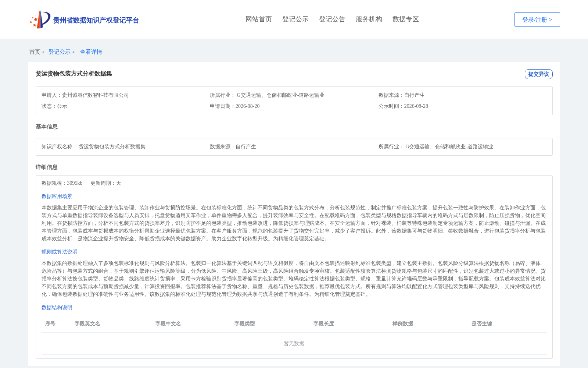Submit an objection with 提交异议 button
The height and width of the screenshot is (368, 588).
[538, 74]
